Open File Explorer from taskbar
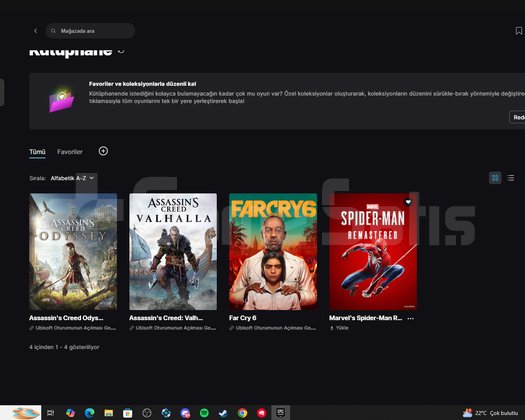This screenshot has width=525, height=420. click(108, 413)
